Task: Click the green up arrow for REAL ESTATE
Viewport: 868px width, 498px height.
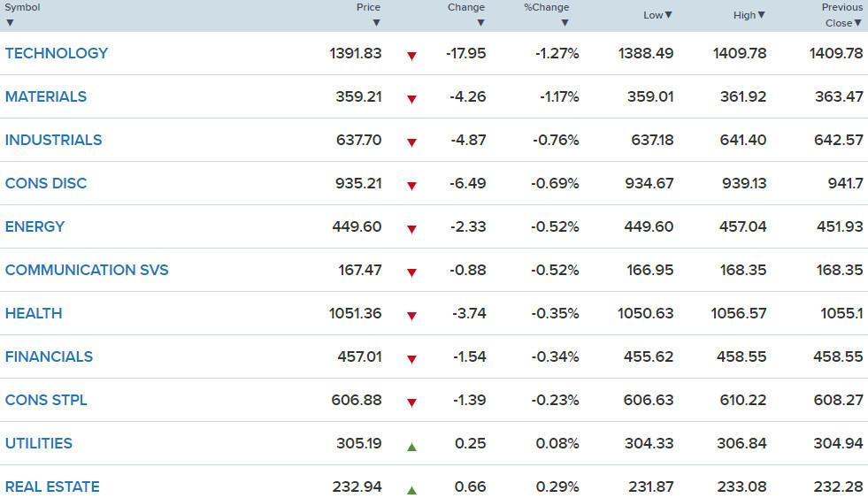Action: (411, 490)
